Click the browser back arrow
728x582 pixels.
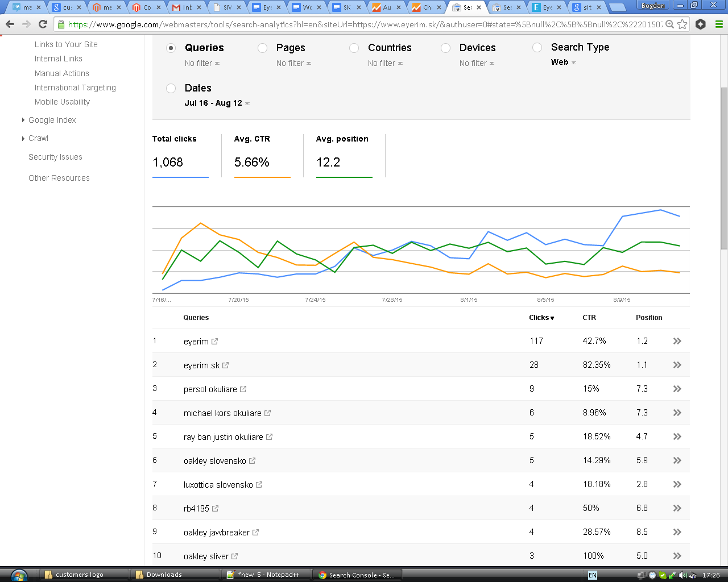10,24
